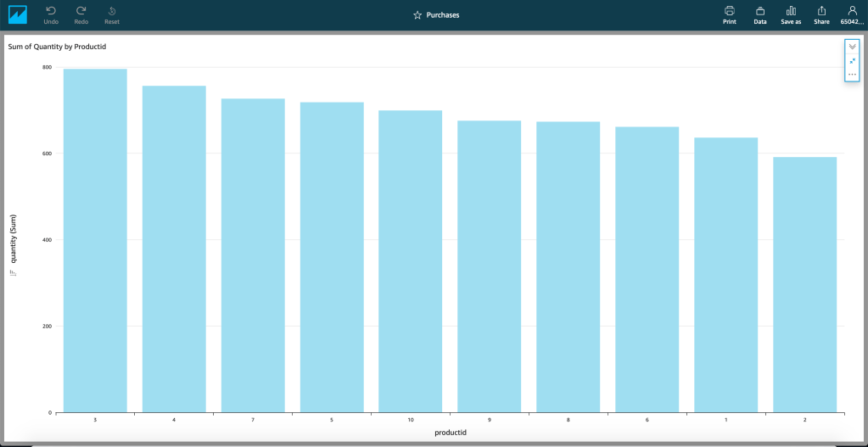
Task: Select the bar for productid 3
Action: (95, 241)
